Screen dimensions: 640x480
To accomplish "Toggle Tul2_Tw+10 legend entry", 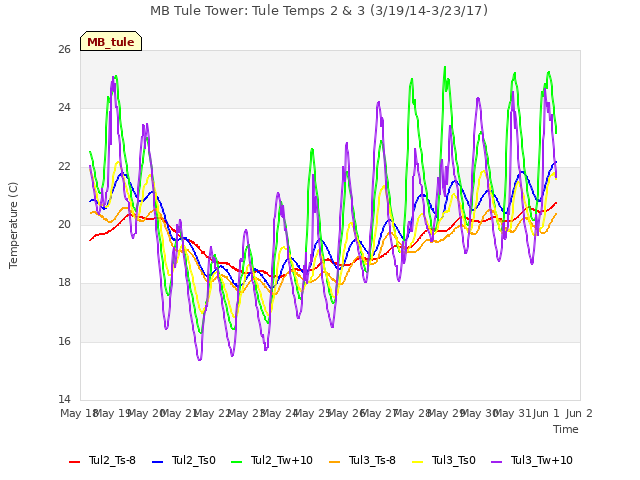I will (x=272, y=460).
